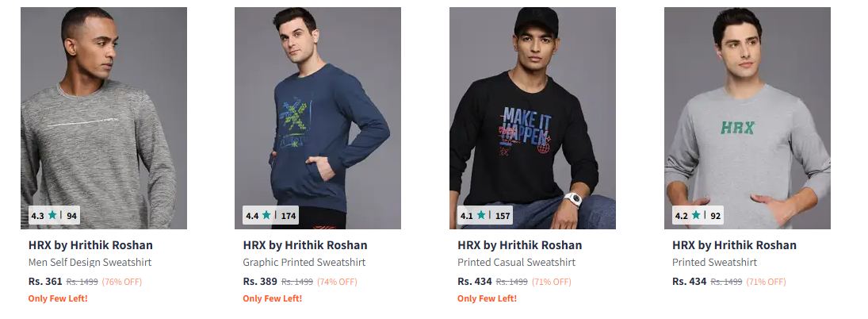Screen dimensions: 868x319
Task: Click the 157 ratings count badge
Action: point(503,216)
